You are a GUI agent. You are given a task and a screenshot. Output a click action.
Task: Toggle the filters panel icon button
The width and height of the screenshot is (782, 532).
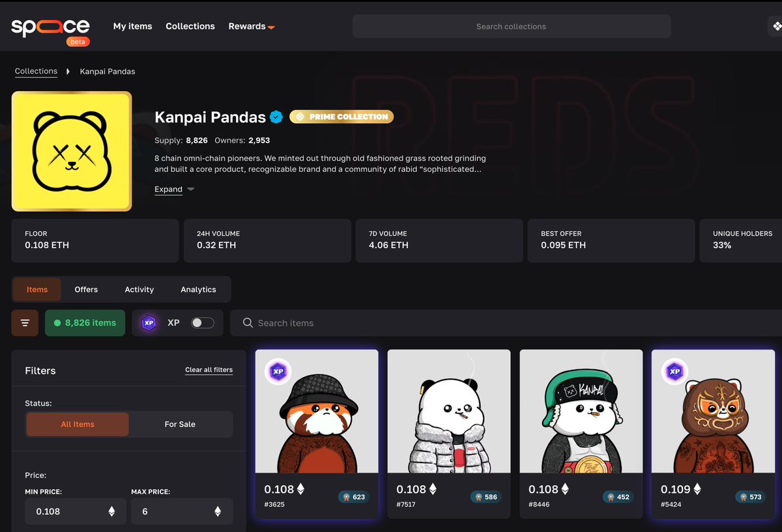click(25, 323)
